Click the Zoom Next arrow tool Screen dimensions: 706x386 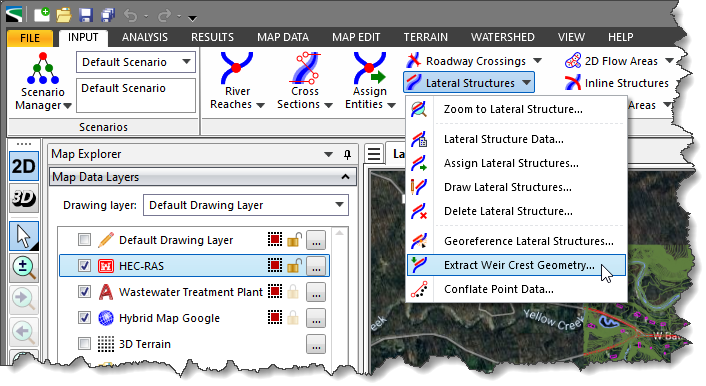point(24,300)
